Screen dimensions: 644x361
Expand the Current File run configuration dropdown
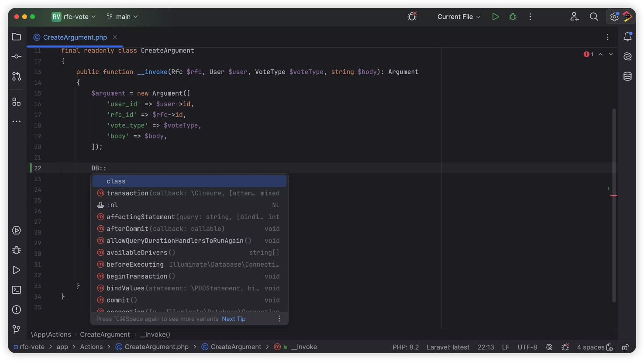pos(458,17)
